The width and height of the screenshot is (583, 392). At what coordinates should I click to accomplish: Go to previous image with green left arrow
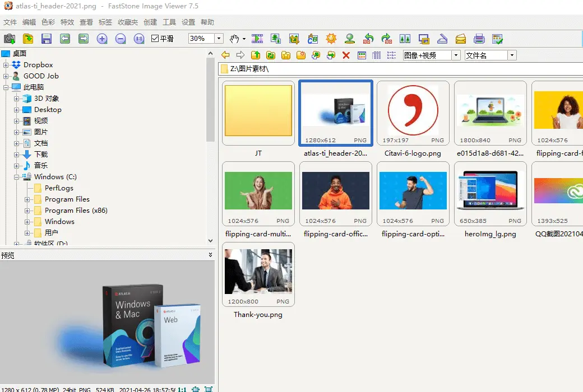(65, 39)
